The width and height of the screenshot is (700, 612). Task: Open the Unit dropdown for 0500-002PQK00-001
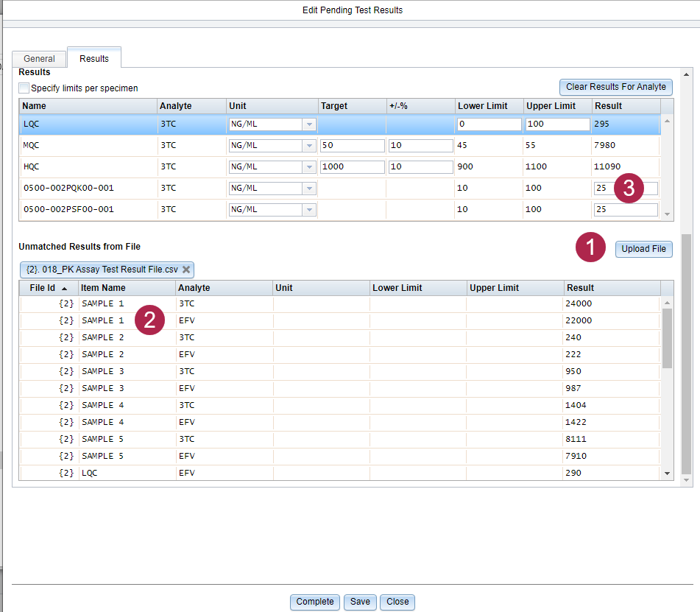pyautogui.click(x=309, y=189)
